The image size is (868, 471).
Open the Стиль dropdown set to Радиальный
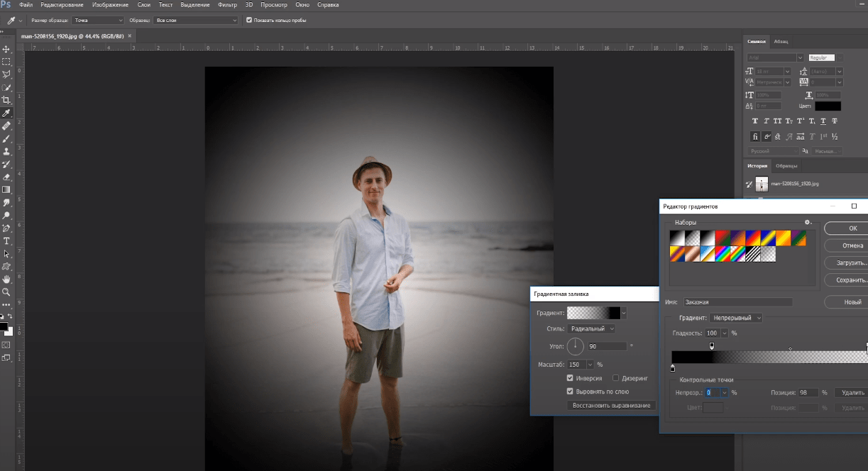point(591,328)
